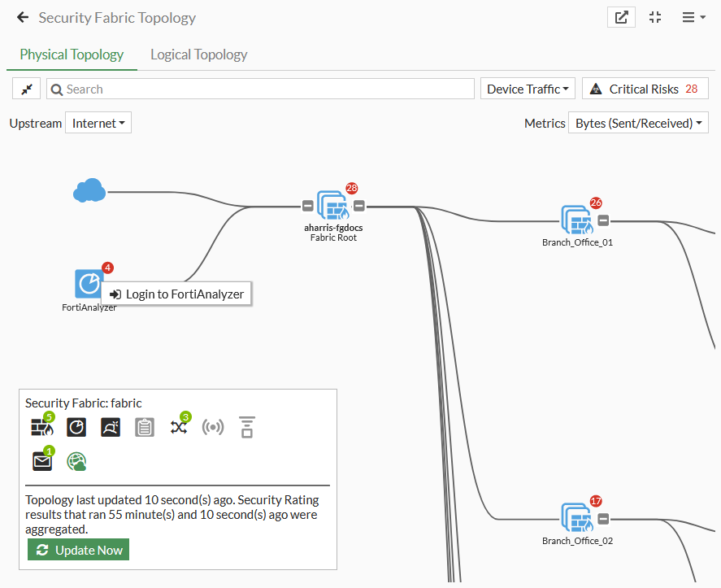The width and height of the screenshot is (721, 588).
Task: Click the red 26 badge on Branch_Office_01
Action: [x=596, y=203]
